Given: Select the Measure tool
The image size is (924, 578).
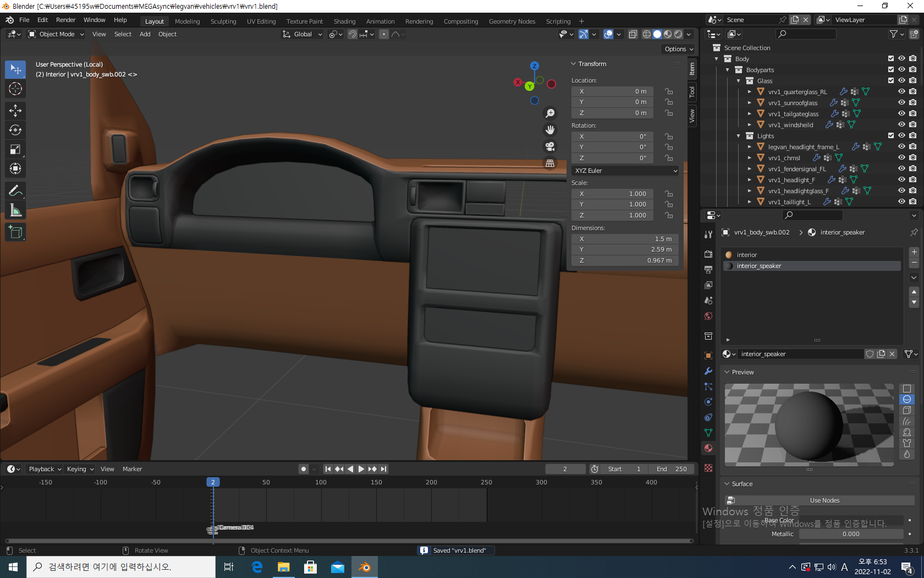Looking at the screenshot, I should 15,210.
